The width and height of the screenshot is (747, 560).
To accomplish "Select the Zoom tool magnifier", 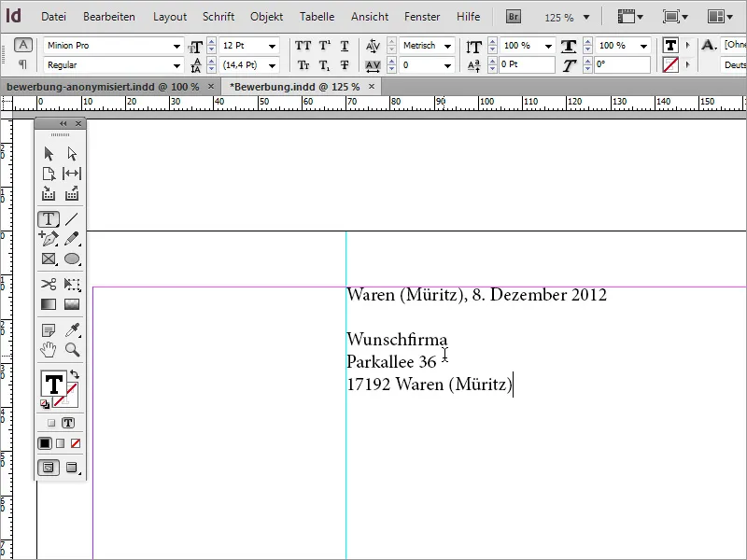I will pyautogui.click(x=72, y=349).
